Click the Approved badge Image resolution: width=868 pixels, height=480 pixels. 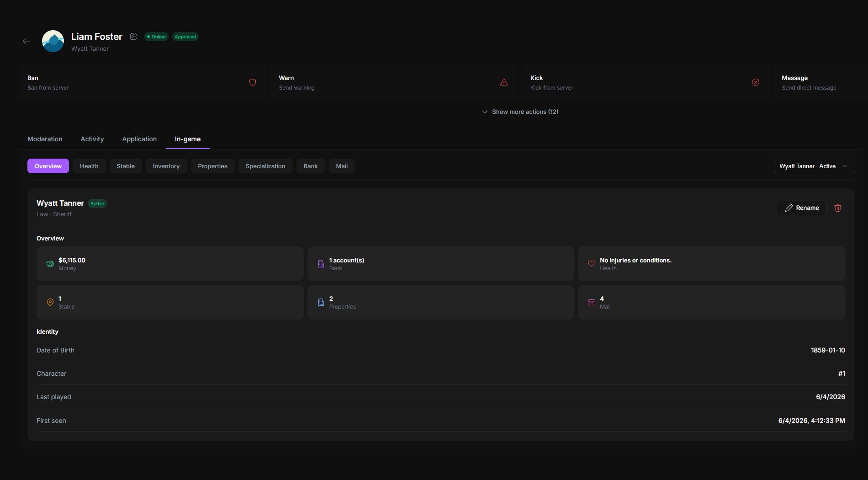[x=185, y=37]
